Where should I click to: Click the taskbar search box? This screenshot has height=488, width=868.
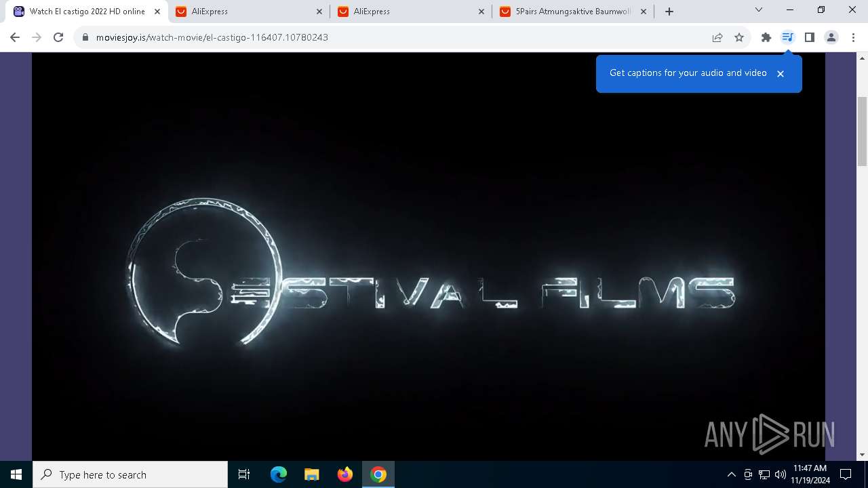click(x=130, y=474)
